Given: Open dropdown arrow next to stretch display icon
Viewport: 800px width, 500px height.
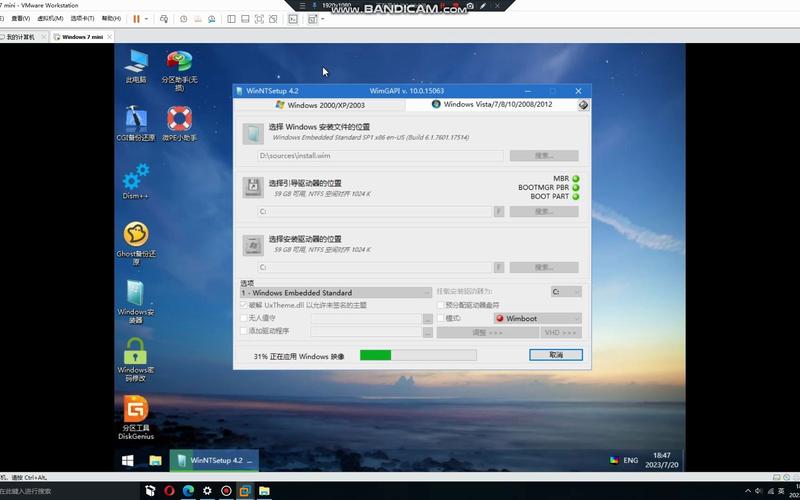Looking at the screenshot, I should [x=322, y=19].
